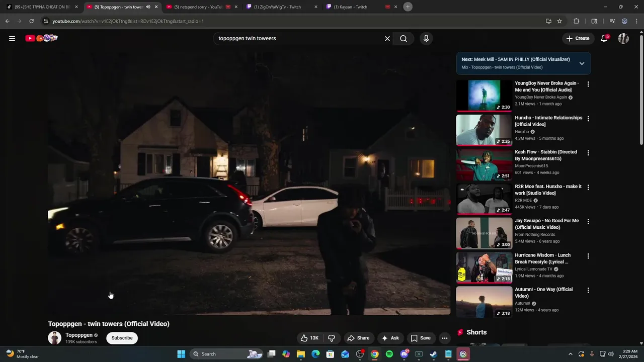
Task: Play Kash Flow Stabbin thumbnail
Action: click(x=484, y=164)
